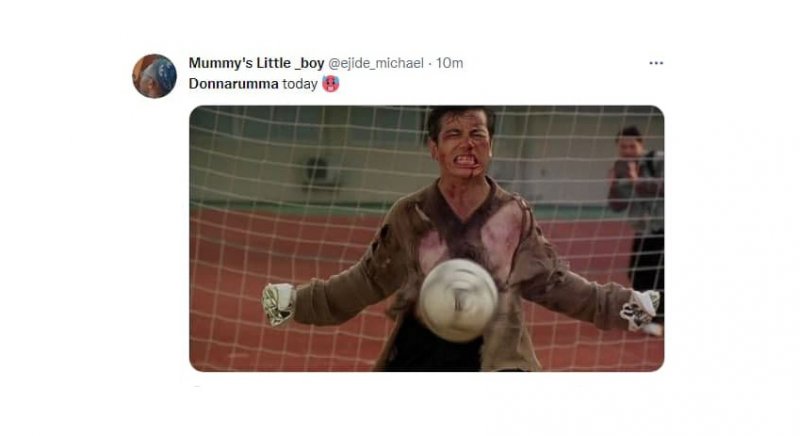Click the goalkeeper's black shorts in image
Image resolution: width=800 pixels, height=436 pixels.
(x=434, y=349)
